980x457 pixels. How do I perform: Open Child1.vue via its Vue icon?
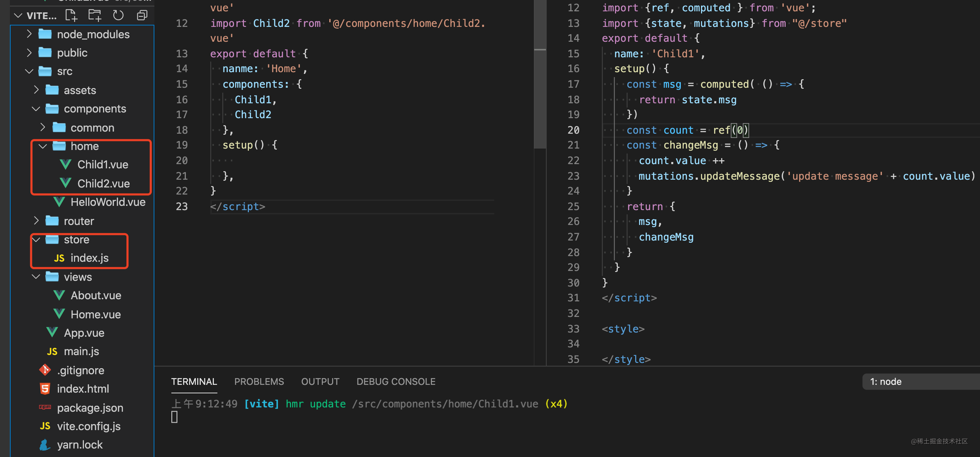click(x=65, y=164)
